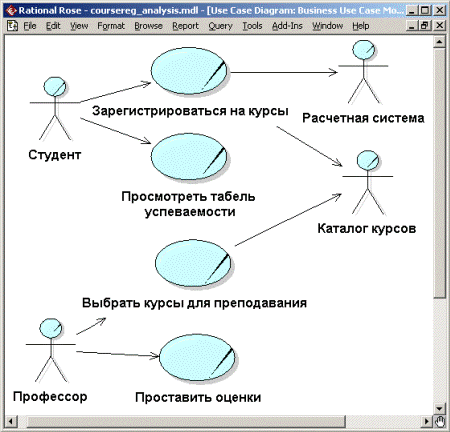This screenshot has width=450, height=432.
Task: Minimize the Rational Rose main window
Action: [x=412, y=10]
